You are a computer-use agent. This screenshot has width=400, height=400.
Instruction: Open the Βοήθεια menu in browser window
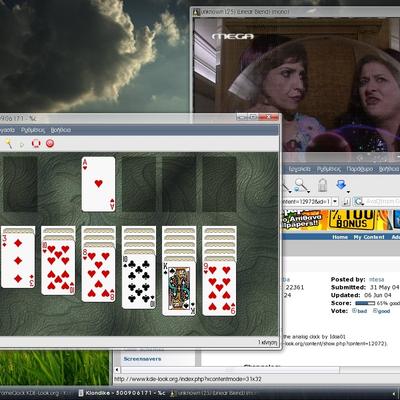click(x=389, y=169)
